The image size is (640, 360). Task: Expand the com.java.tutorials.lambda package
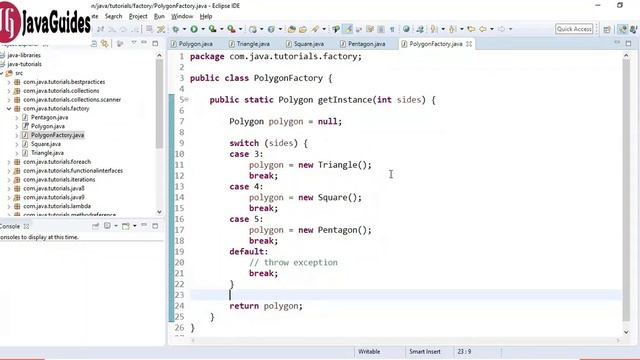[x=9, y=207]
